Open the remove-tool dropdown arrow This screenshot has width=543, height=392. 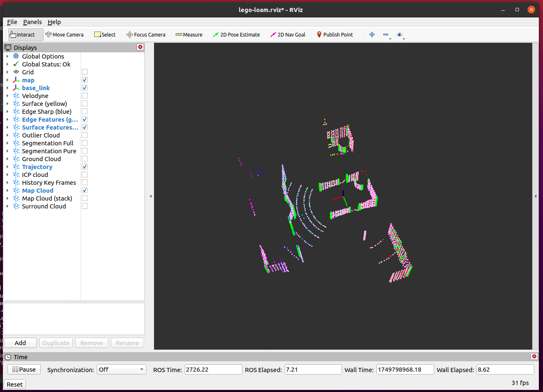[x=390, y=39]
